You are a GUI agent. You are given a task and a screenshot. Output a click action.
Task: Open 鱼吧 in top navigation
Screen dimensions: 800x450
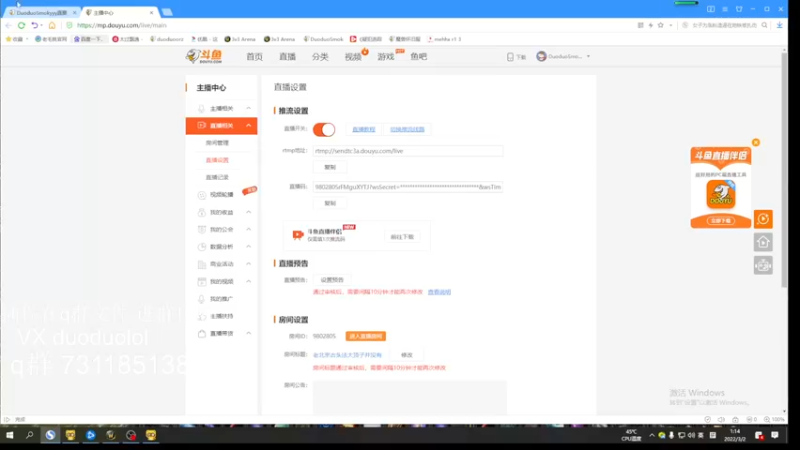[x=418, y=57]
